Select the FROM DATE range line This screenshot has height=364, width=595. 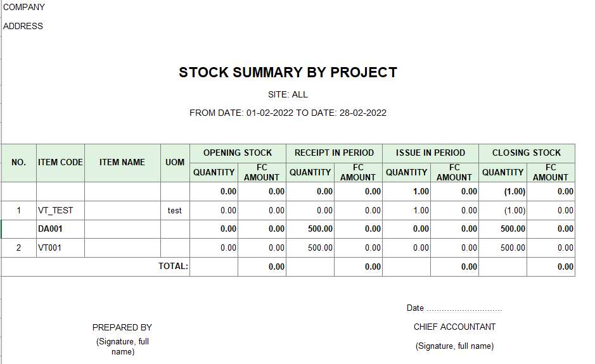click(288, 113)
